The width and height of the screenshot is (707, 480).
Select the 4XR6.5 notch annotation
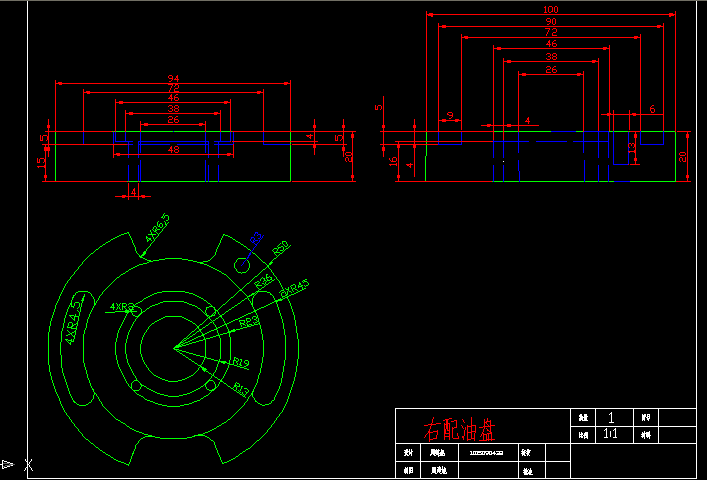click(x=157, y=228)
